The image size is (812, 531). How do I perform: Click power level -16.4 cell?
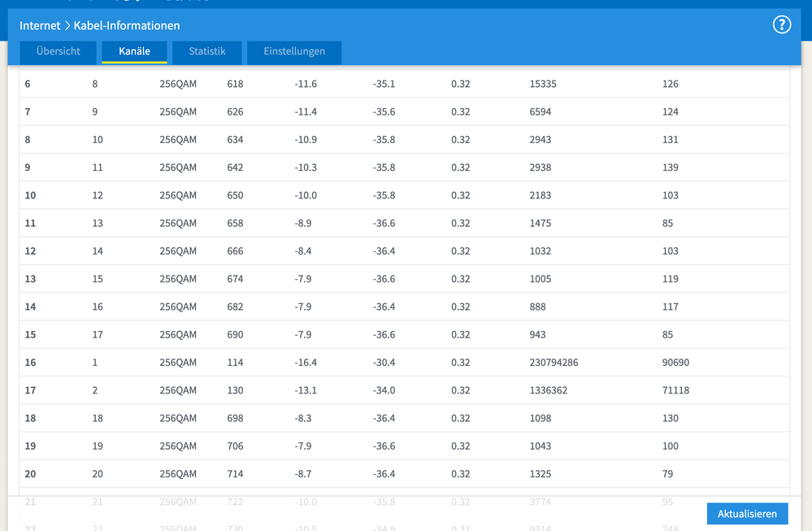[306, 363]
